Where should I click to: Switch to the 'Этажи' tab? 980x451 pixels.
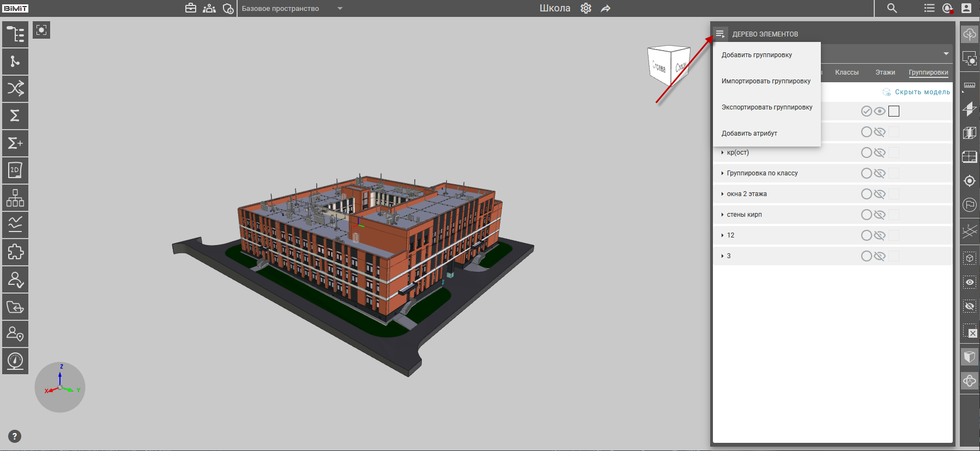[x=885, y=72]
